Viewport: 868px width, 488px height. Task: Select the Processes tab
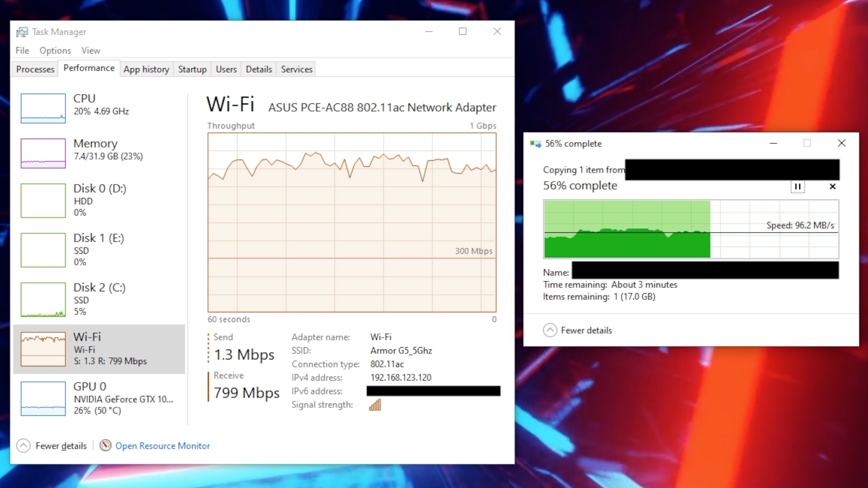coord(35,68)
